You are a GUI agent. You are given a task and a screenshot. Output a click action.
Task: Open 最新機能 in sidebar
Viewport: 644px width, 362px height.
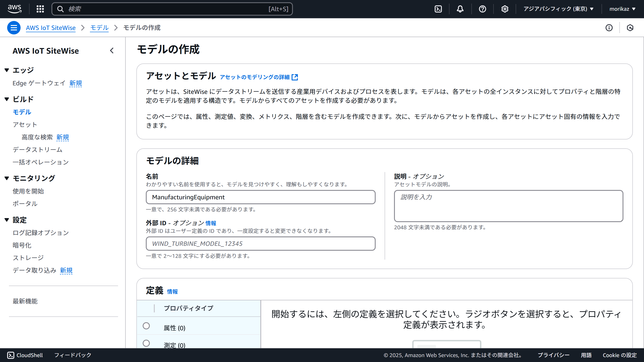25,301
